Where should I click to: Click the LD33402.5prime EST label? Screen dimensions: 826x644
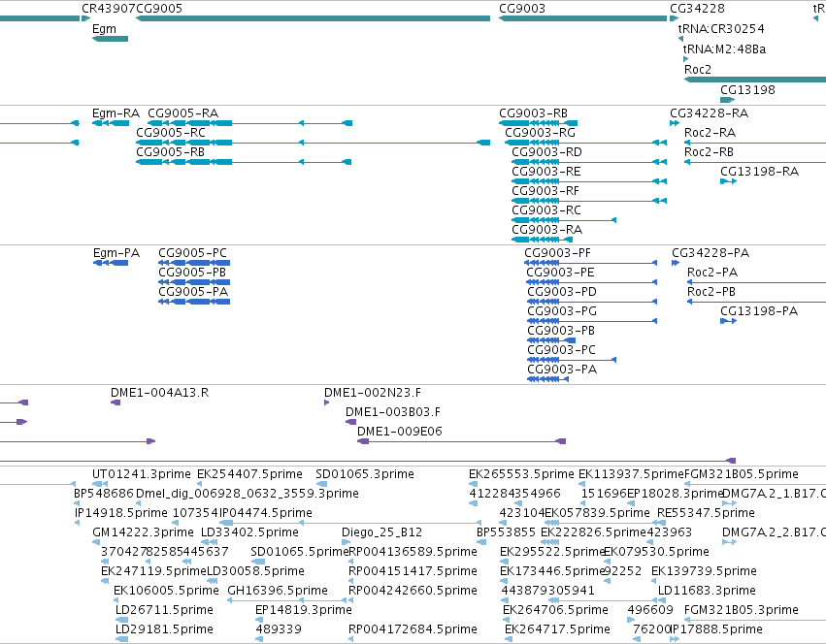point(249,532)
